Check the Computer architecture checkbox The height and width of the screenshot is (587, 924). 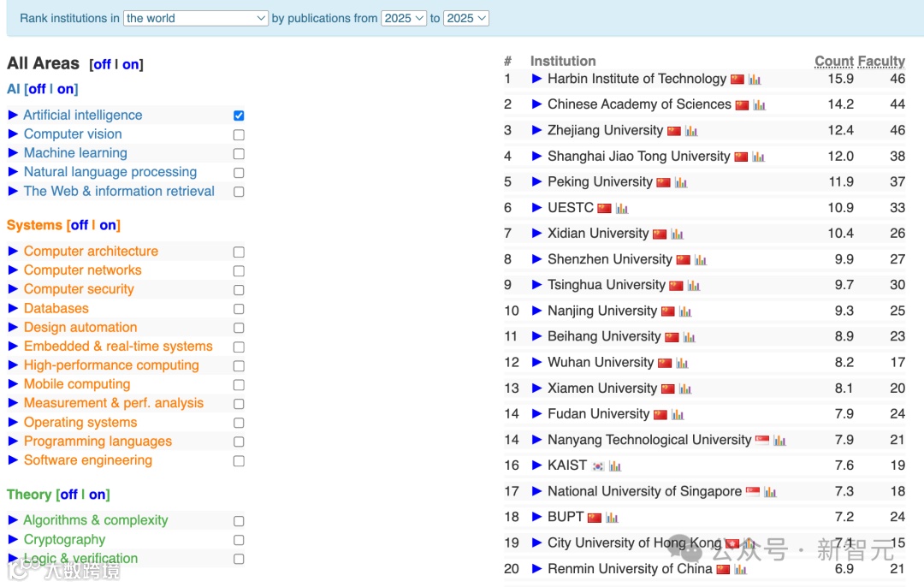click(x=239, y=252)
